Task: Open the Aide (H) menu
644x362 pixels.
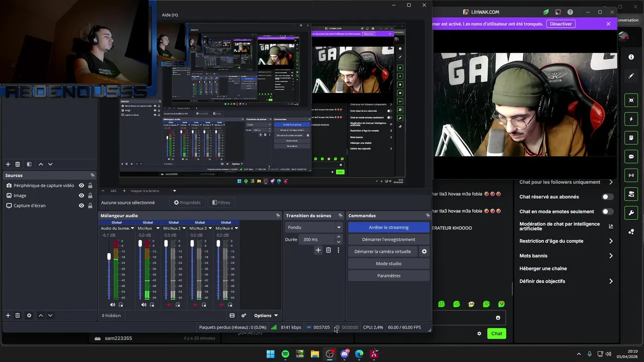Action: (x=170, y=15)
